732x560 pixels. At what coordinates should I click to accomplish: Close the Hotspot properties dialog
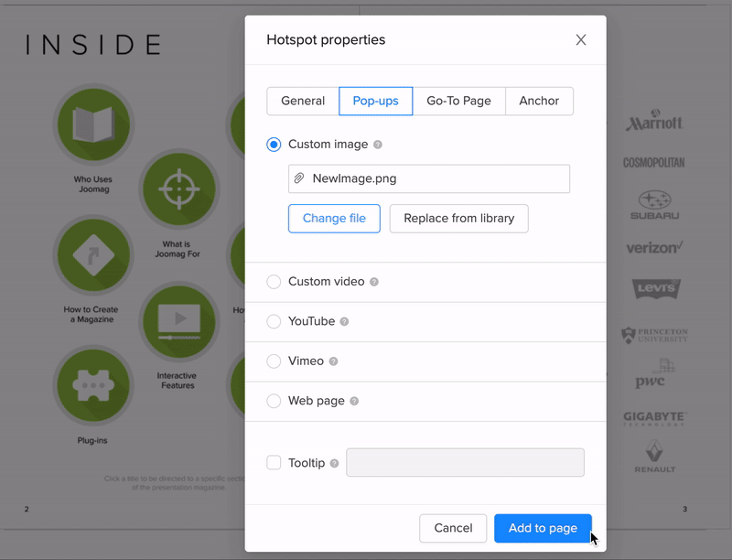(581, 40)
